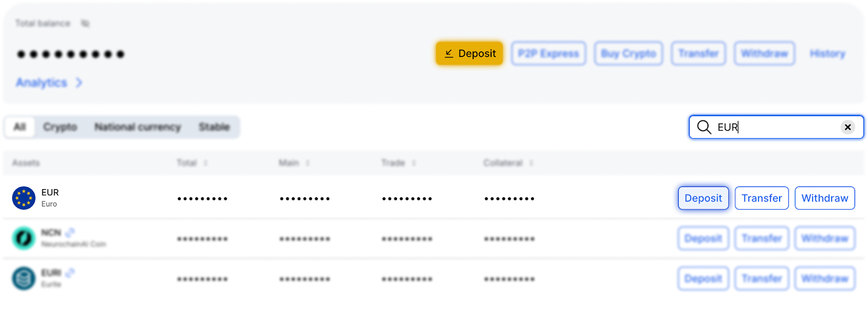Click the yellow Deposit button at top
868x328 pixels.
(x=469, y=53)
